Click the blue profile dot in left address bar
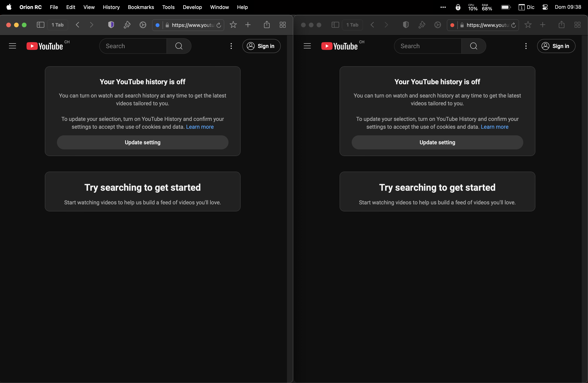This screenshot has height=383, width=588. click(x=157, y=25)
